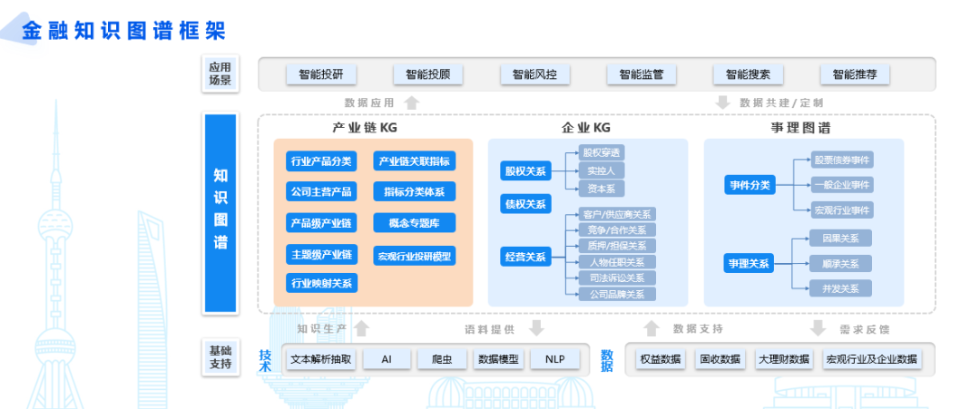Screen dimensions: 980x409
Task: Select the NLP technology box
Action: pos(554,359)
